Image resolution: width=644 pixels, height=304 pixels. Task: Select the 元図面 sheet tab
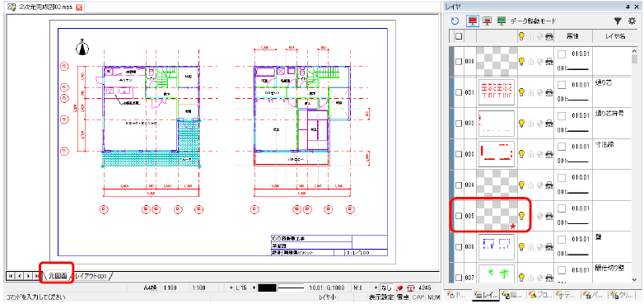[x=57, y=276]
